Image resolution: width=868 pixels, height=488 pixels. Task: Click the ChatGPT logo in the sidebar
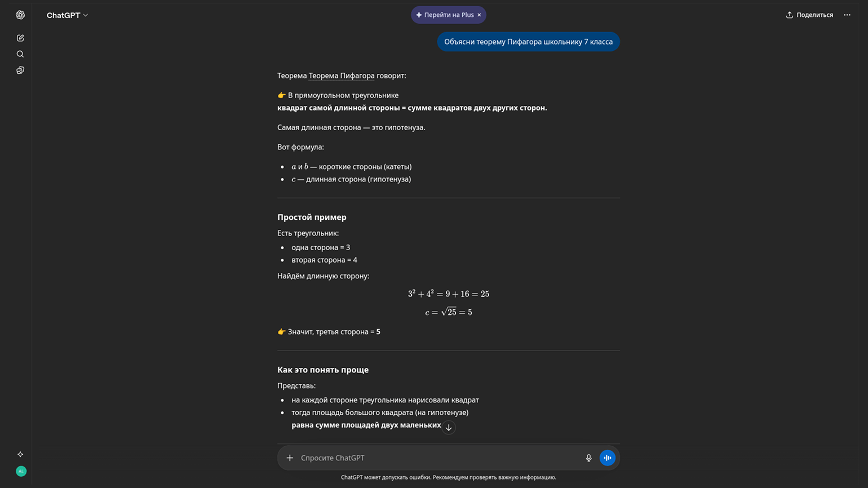[20, 15]
